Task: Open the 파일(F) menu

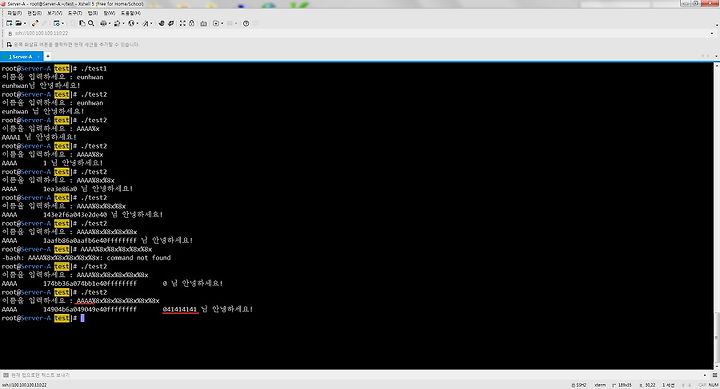Action: click(x=14, y=13)
